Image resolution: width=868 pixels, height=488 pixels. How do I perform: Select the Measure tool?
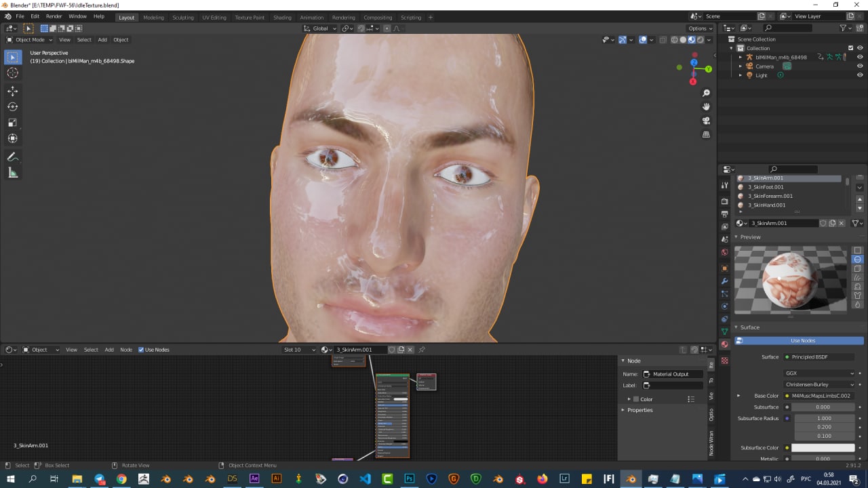pyautogui.click(x=12, y=173)
